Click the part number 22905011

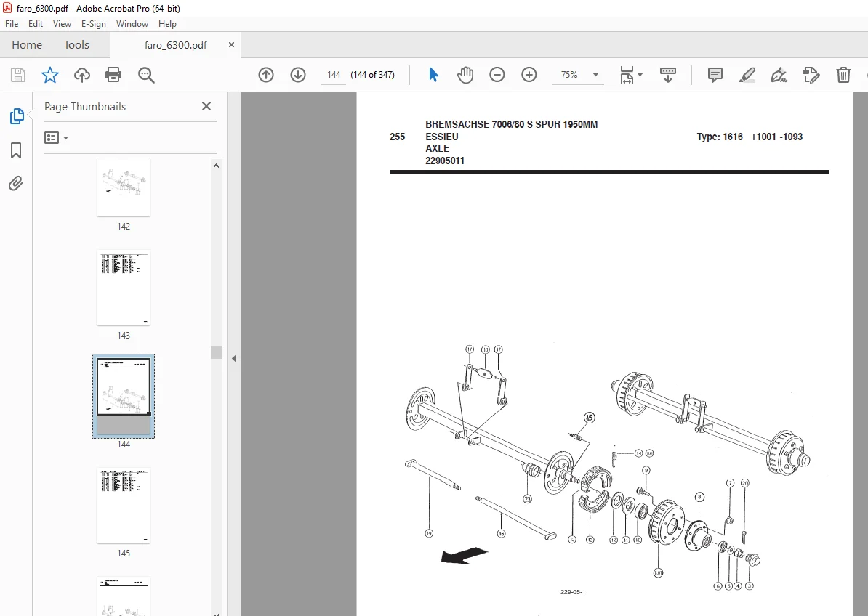(x=445, y=161)
